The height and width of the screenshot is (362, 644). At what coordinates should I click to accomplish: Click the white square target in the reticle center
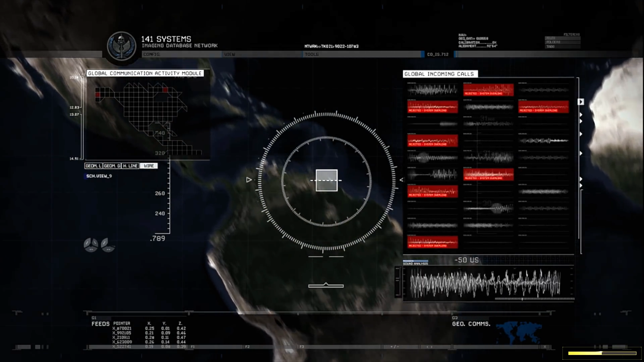pos(326,180)
